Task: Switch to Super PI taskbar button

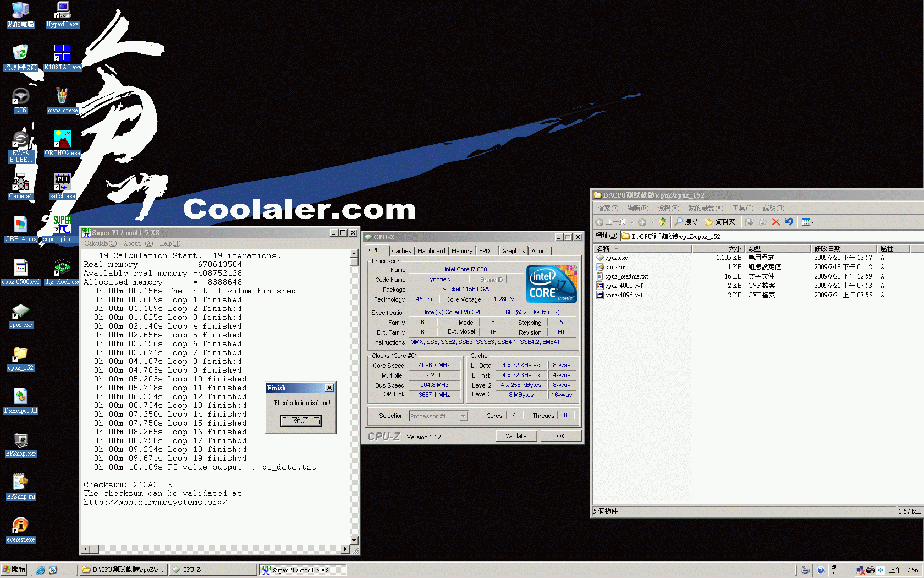Action: point(302,570)
